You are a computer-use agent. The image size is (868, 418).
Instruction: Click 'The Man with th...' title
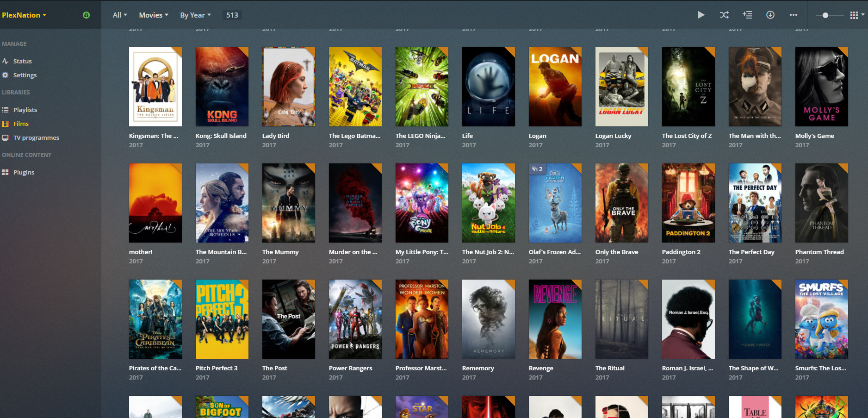coord(755,136)
